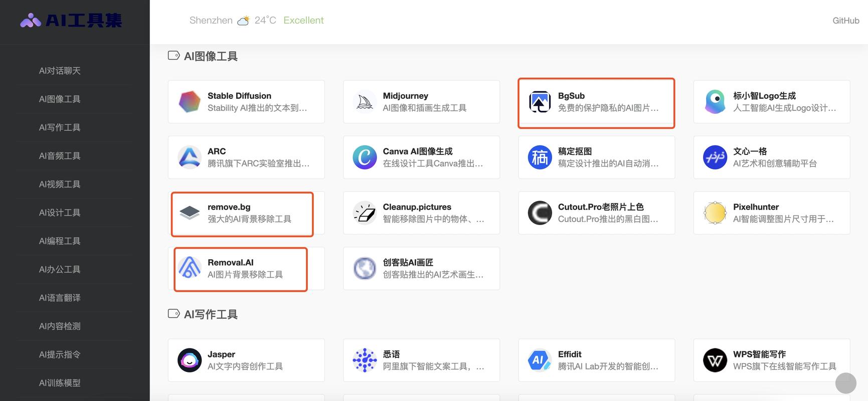Click the Pixelhunter yellow circle icon
The width and height of the screenshot is (868, 401).
point(715,213)
